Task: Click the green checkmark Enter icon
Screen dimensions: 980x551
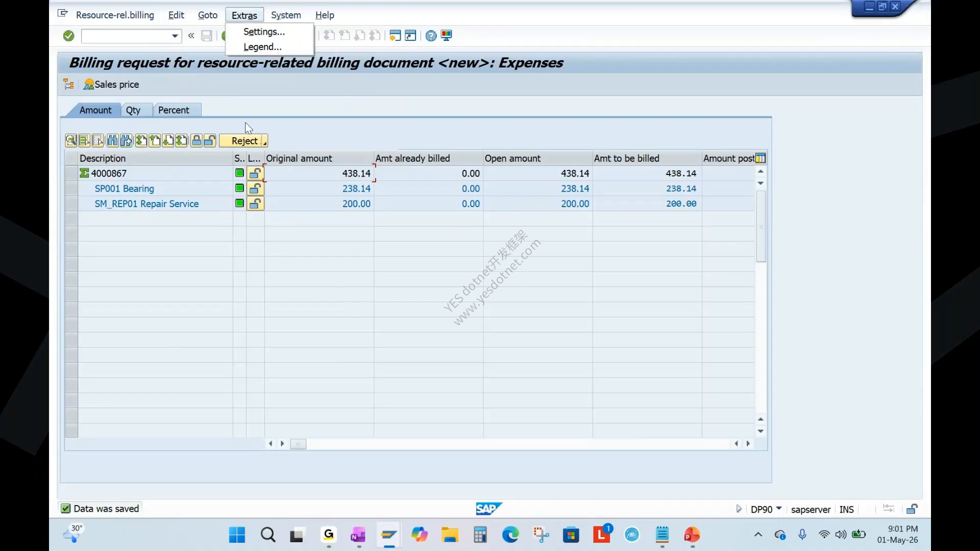Action: tap(68, 36)
